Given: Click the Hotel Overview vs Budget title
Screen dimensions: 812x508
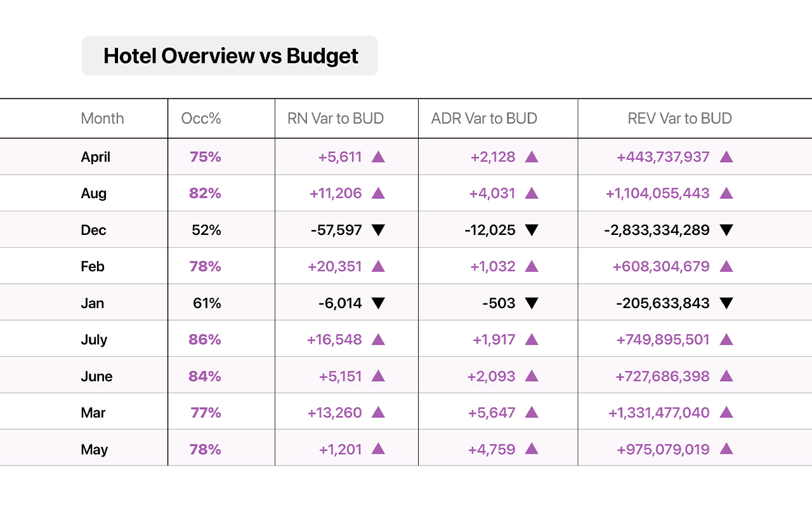Looking at the screenshot, I should tap(230, 56).
